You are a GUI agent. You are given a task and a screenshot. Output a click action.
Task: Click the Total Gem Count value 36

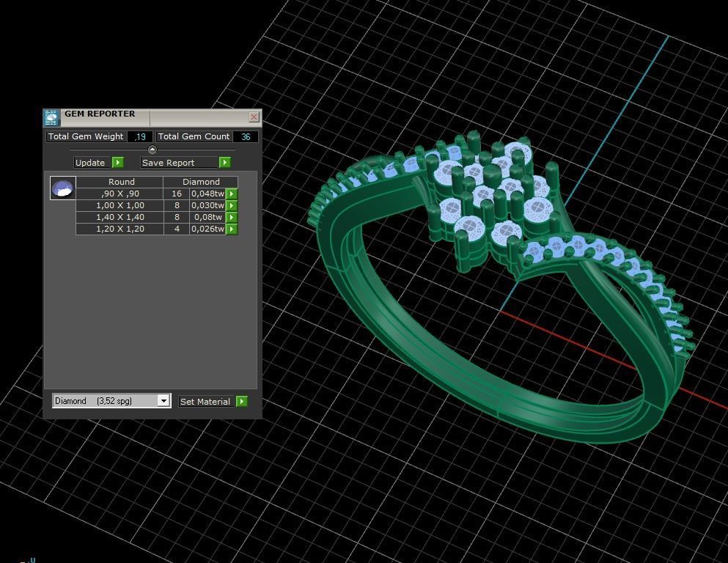coord(246,136)
